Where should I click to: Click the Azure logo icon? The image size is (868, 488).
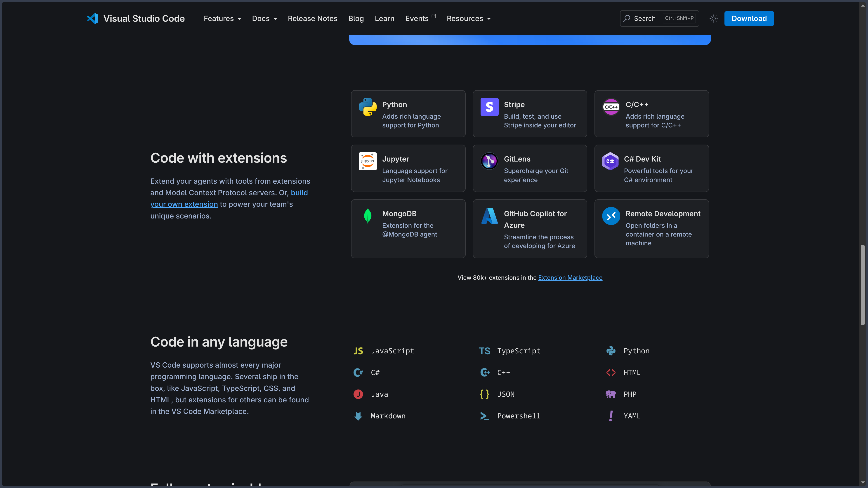coord(489,216)
